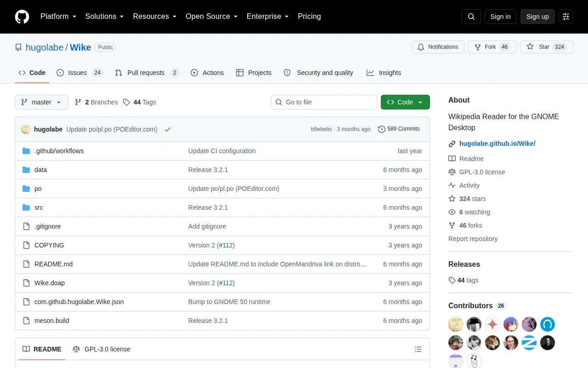588x368 pixels.
Task: Fork the Wike repository
Action: pos(492,47)
